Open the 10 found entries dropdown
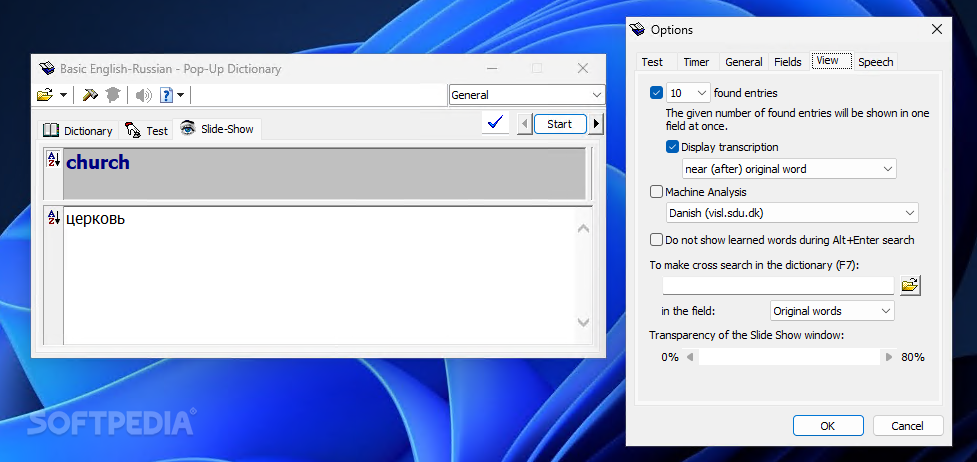Image resolution: width=977 pixels, height=462 pixels. click(x=689, y=93)
